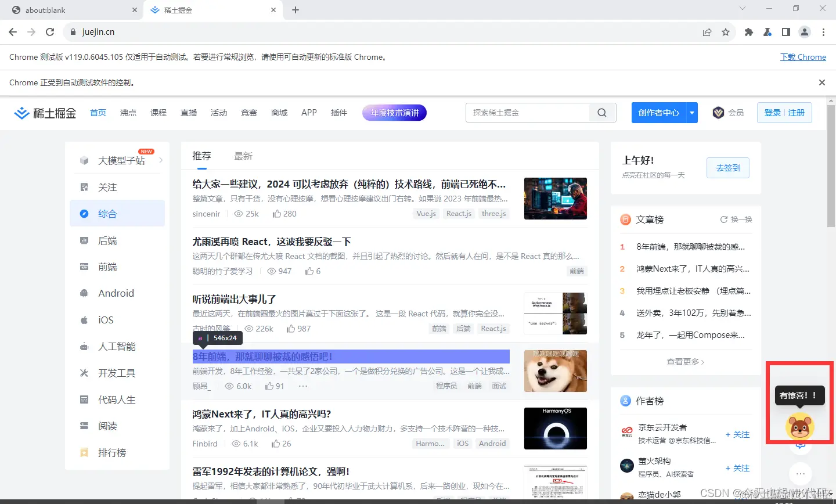This screenshot has width=836, height=504.
Task: Click the 去签到 sign-in button
Action: tap(727, 168)
